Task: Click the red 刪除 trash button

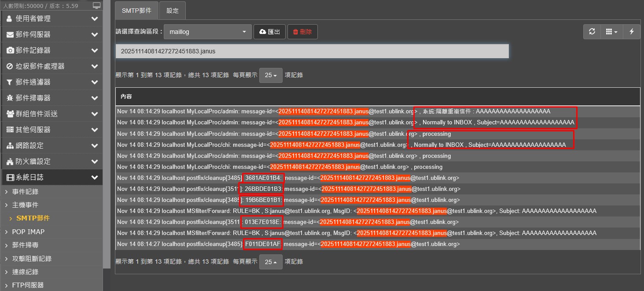Action: 302,32
